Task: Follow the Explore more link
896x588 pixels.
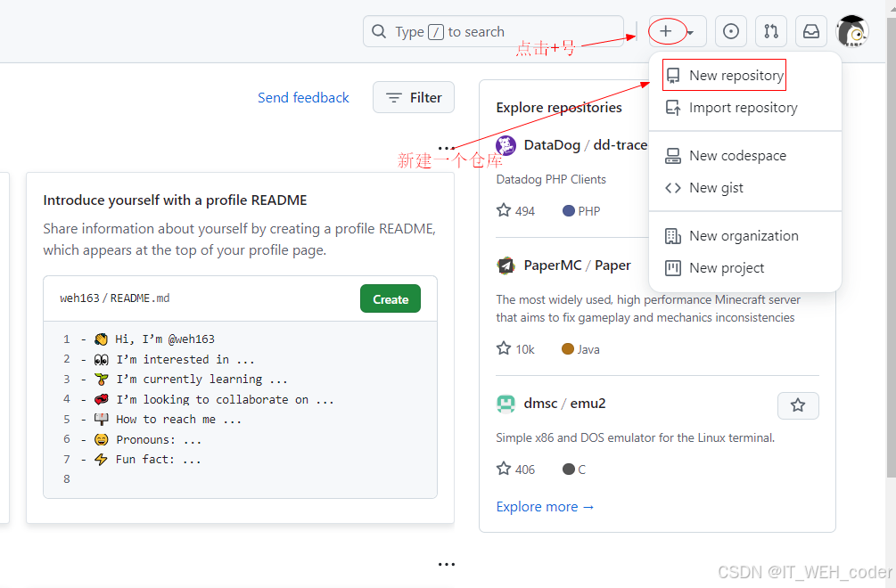Action: [x=545, y=506]
